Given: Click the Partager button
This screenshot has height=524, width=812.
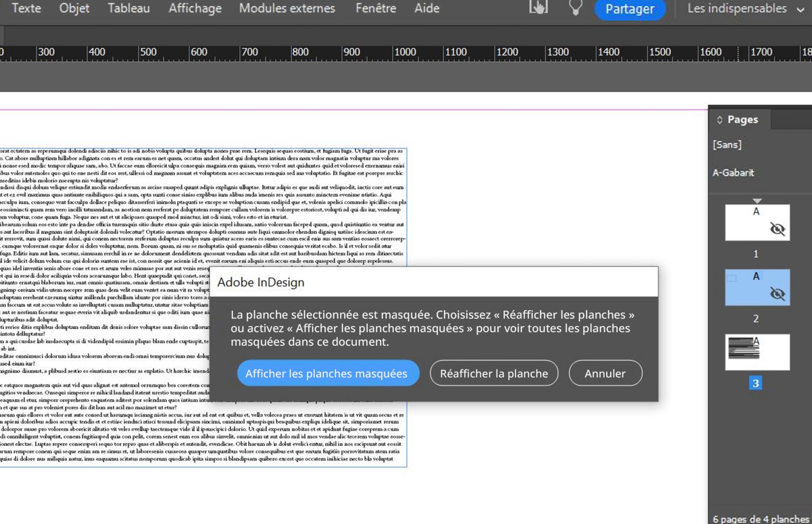Looking at the screenshot, I should point(630,9).
